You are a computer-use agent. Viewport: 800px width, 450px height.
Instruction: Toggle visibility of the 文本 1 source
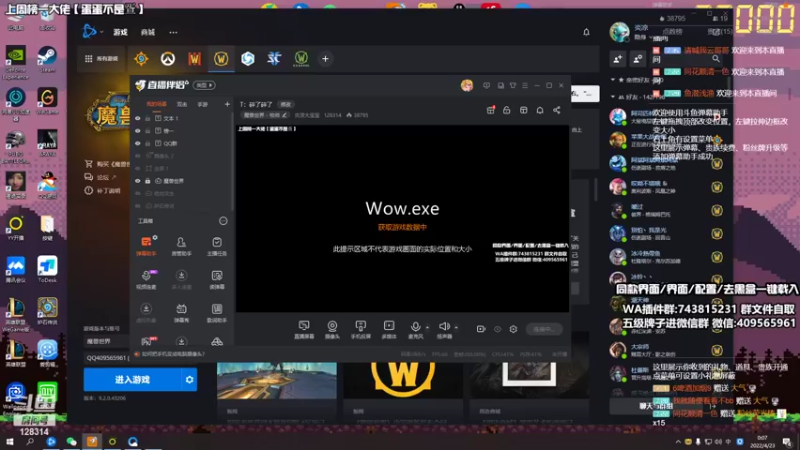pyautogui.click(x=138, y=118)
